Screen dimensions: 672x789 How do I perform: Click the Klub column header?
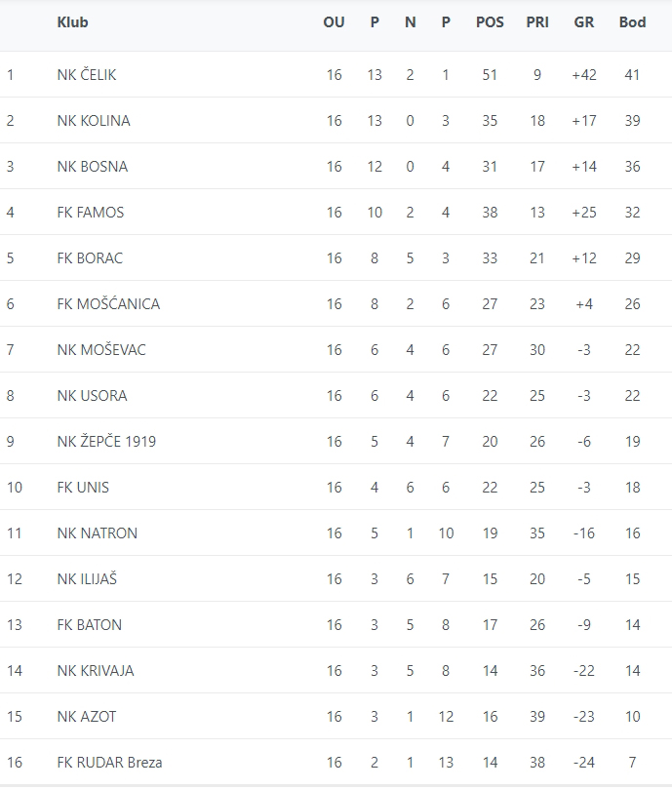(72, 22)
